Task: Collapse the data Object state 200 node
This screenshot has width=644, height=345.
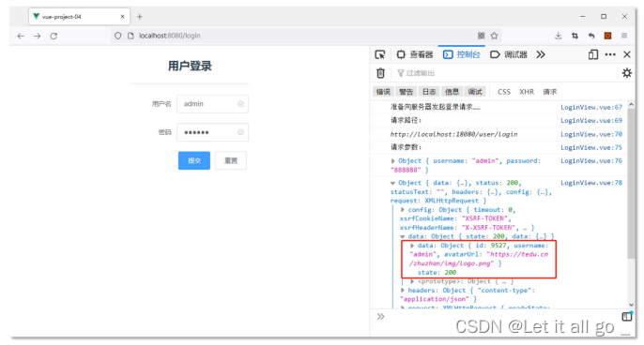Action: [403, 236]
